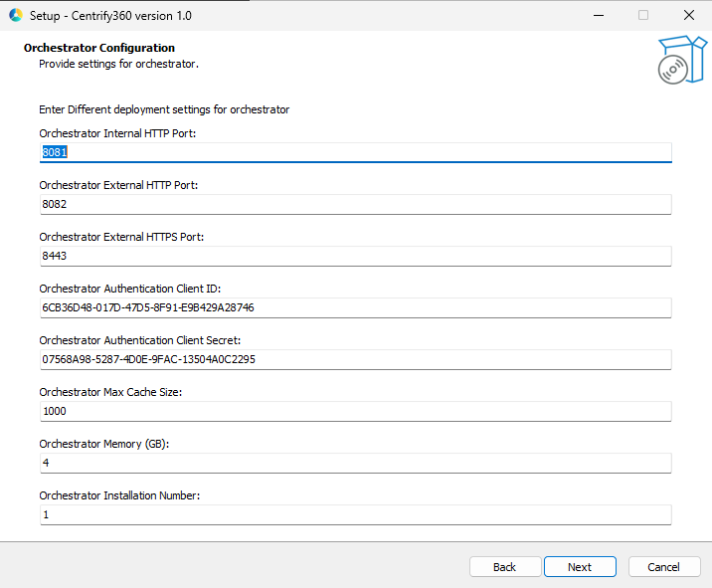Viewport: 712px width, 588px height.
Task: Click the window title 'Setup - Centrify360 version 1.0'
Action: pyautogui.click(x=110, y=16)
